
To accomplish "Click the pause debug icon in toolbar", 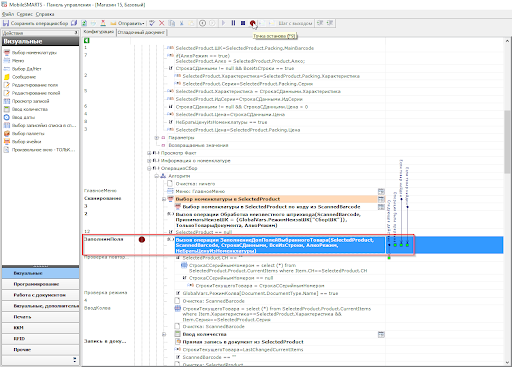I will coord(233,23).
